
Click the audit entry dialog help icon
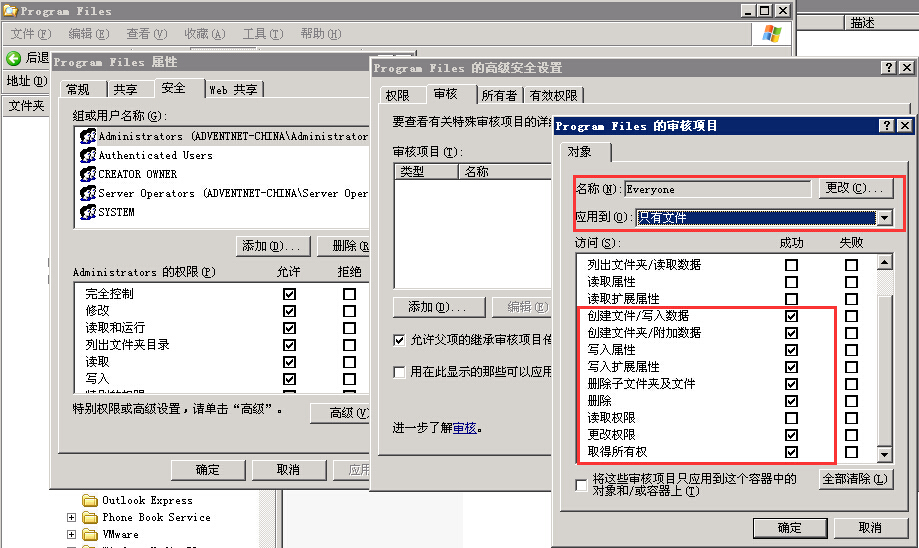coord(887,126)
